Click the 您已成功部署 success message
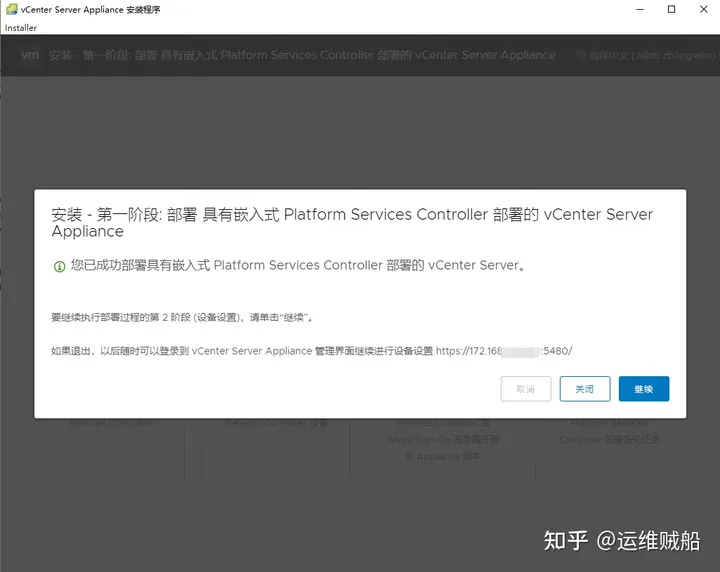Image resolution: width=720 pixels, height=572 pixels. point(298,265)
